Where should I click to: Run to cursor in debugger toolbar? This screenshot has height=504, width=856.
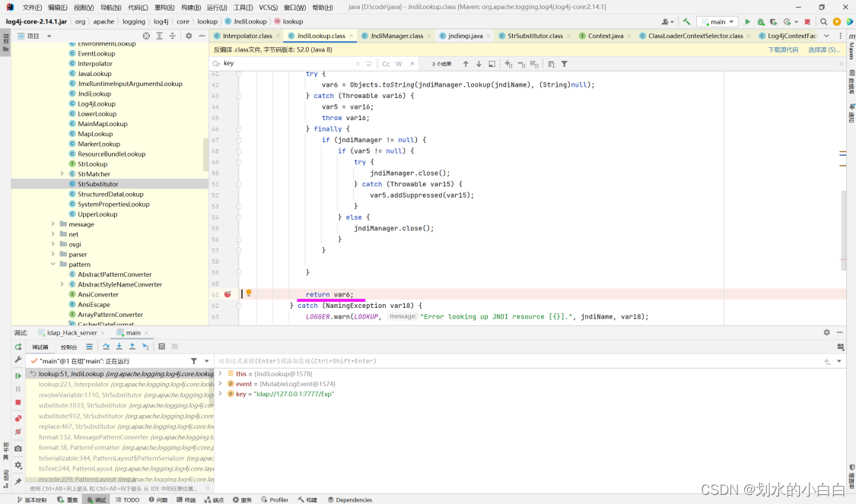pos(145,347)
